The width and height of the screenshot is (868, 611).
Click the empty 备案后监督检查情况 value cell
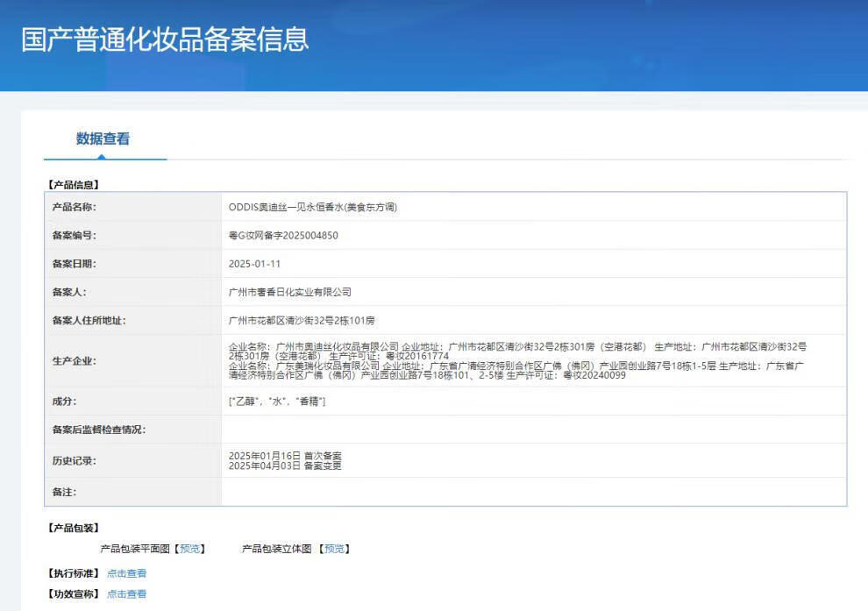tap(533, 430)
